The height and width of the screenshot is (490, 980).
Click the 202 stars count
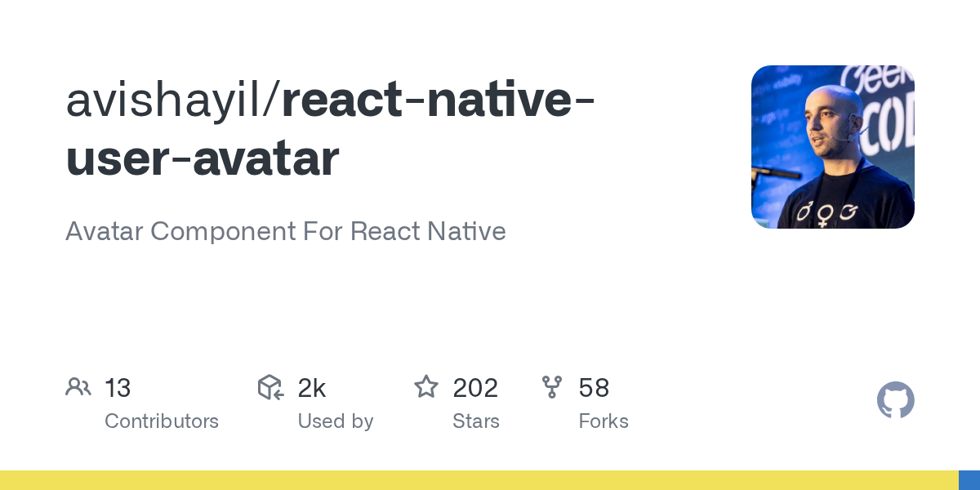[x=475, y=388]
